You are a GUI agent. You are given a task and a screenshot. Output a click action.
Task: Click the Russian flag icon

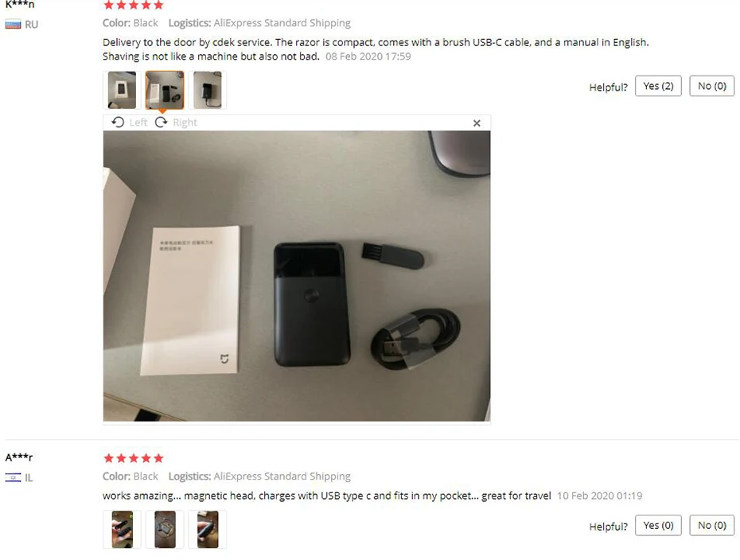14,25
